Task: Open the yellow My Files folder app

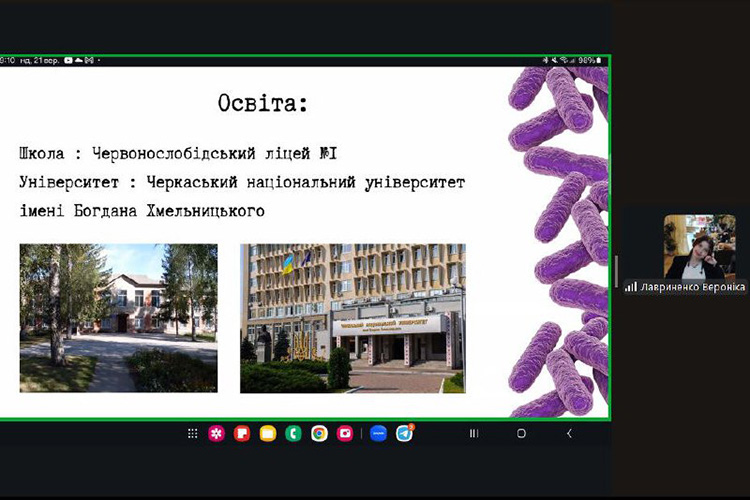Action: point(268,433)
